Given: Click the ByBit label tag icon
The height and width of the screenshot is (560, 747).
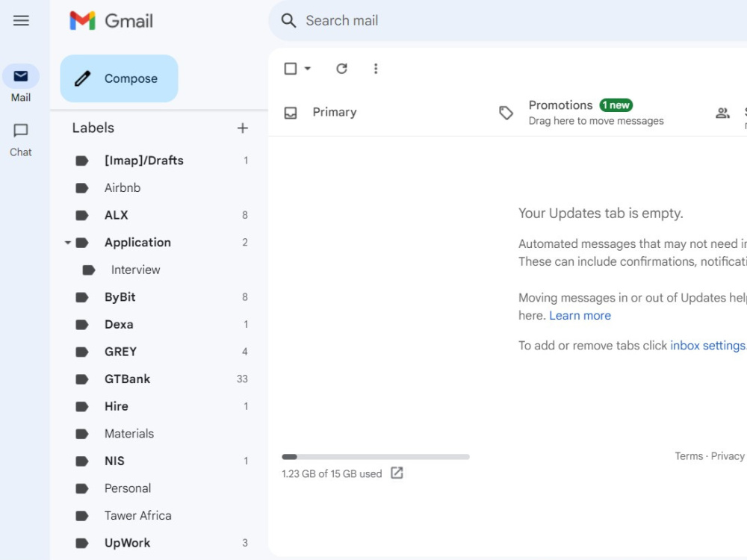Looking at the screenshot, I should [x=82, y=297].
